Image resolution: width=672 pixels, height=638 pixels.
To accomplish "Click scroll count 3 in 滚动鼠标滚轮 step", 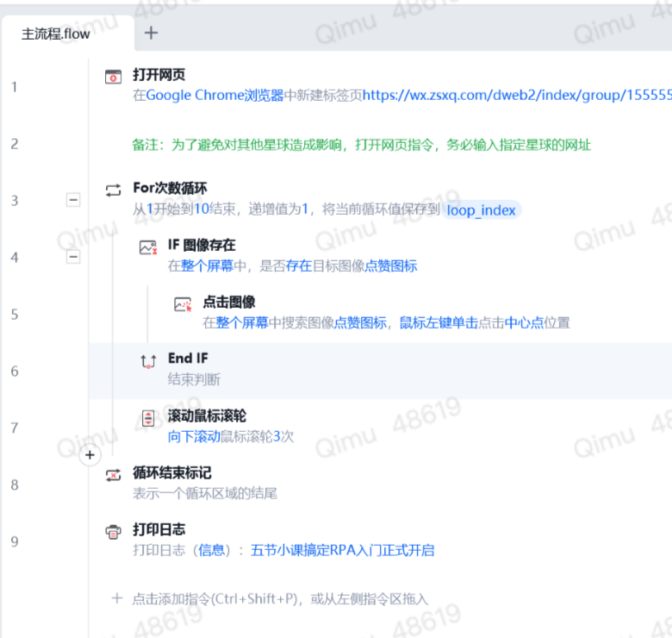I will pos(277,436).
